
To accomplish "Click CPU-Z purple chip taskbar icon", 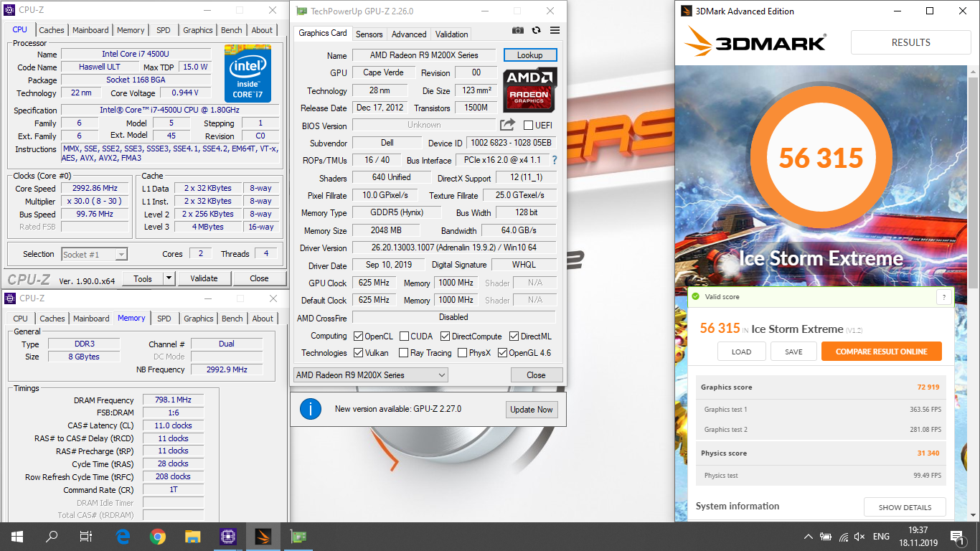I will (227, 537).
